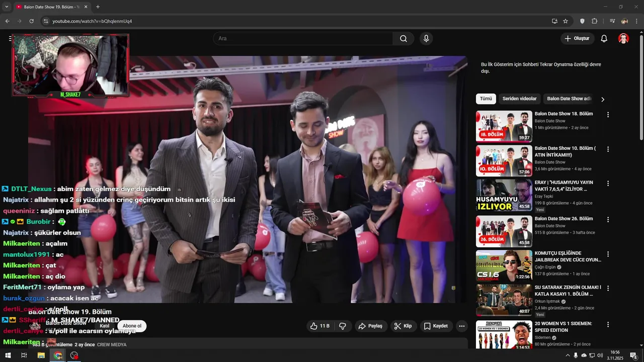Open title SU SATARAK ZENGİN OLMAK video
This screenshot has width=644, height=362.
[568, 291]
